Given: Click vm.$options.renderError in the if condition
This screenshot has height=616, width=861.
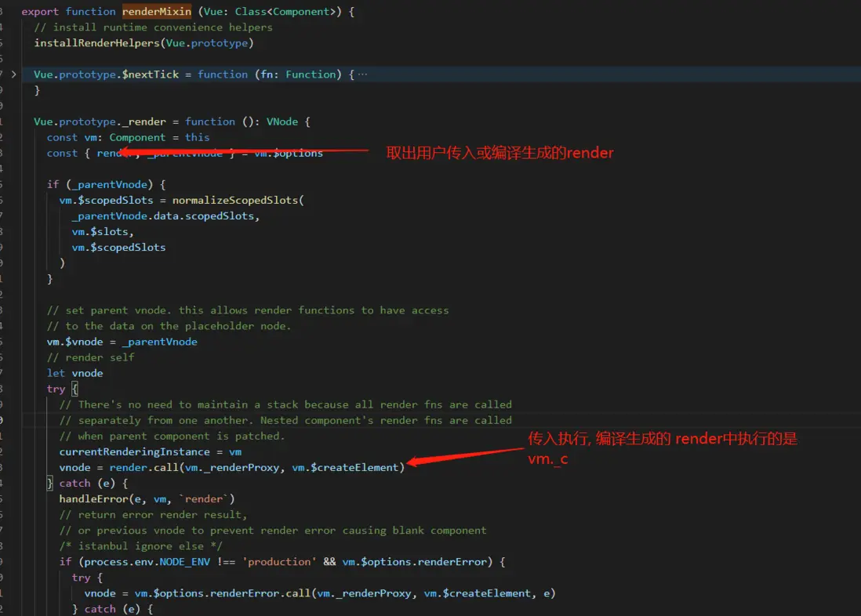Looking at the screenshot, I should pos(415,562).
